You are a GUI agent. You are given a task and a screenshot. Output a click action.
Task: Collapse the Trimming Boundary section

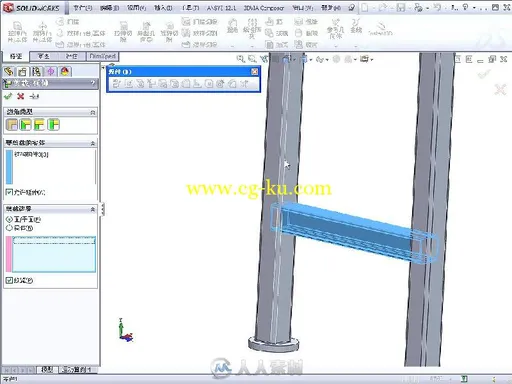click(x=93, y=209)
